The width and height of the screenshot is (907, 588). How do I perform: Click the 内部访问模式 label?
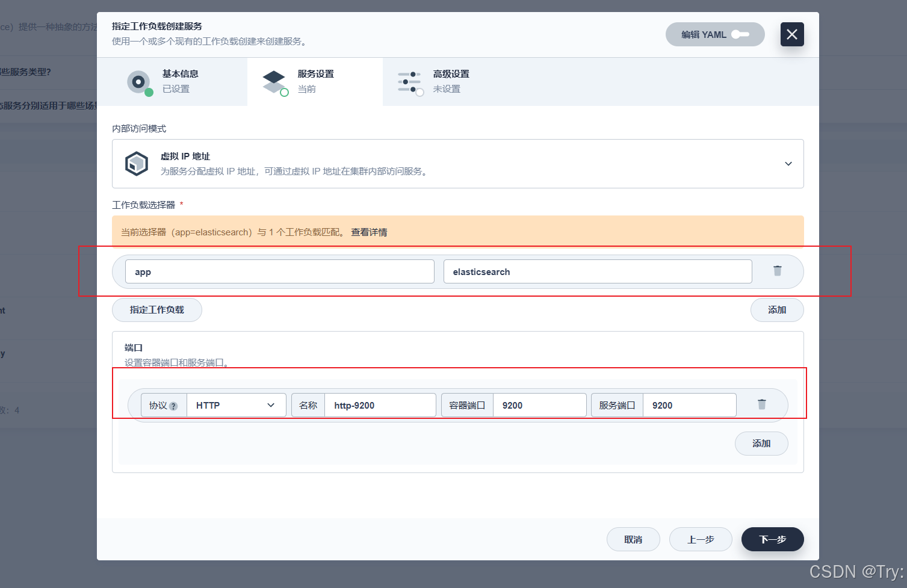click(x=139, y=129)
